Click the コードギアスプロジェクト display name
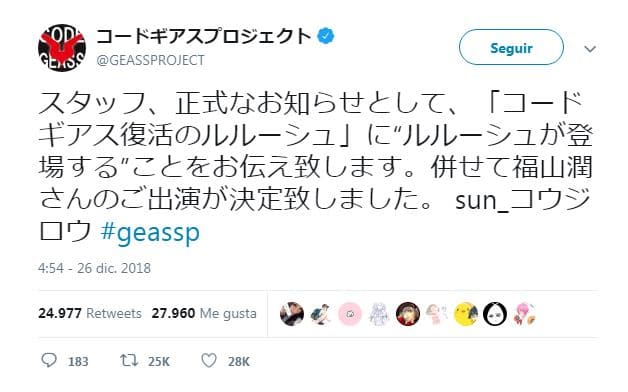 (204, 36)
